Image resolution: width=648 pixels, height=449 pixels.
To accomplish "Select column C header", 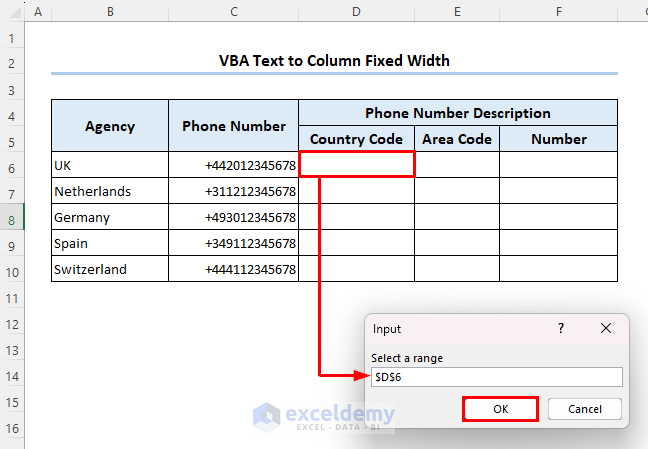I will pos(233,12).
